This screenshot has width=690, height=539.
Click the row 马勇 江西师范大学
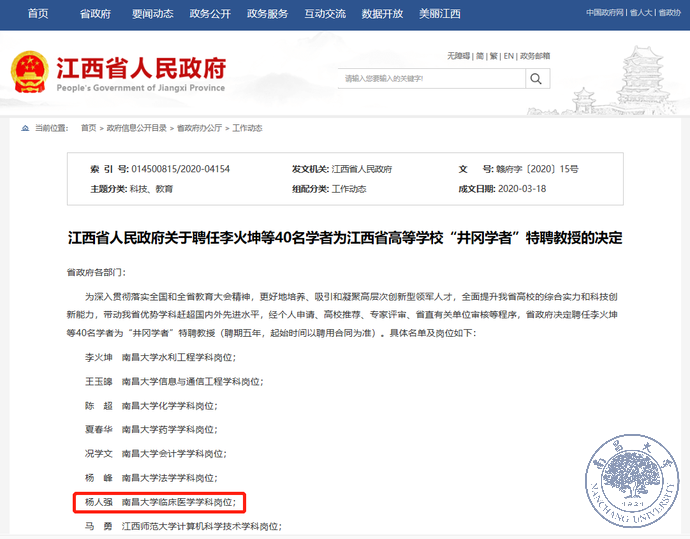(183, 526)
